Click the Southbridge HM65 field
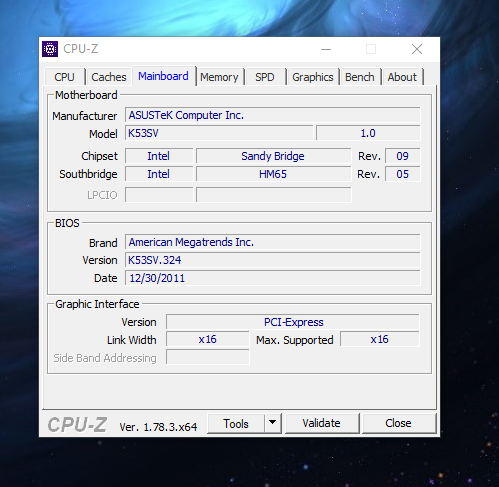Screen dimensions: 499x487 pos(273,174)
